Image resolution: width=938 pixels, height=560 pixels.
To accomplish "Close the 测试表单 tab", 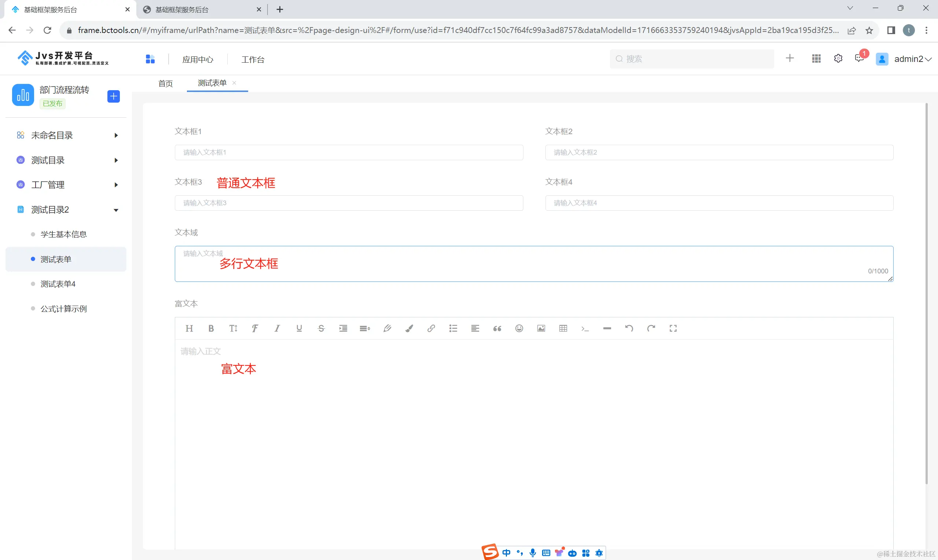I will point(234,83).
